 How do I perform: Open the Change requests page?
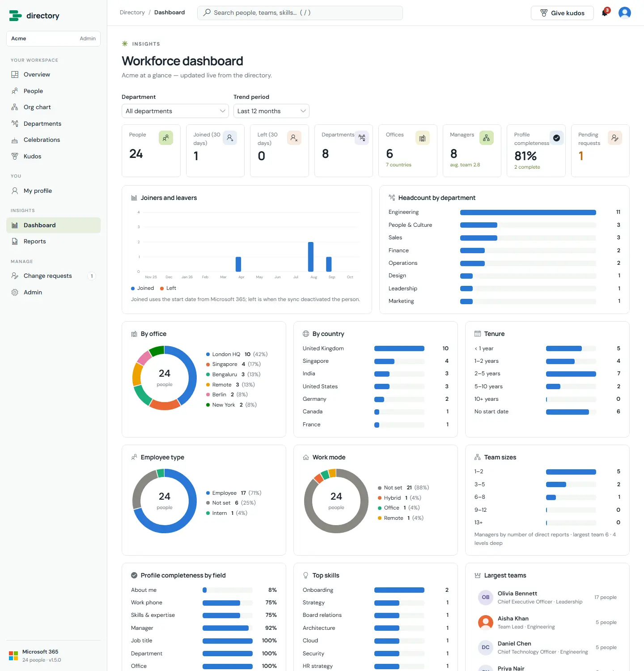pyautogui.click(x=53, y=276)
